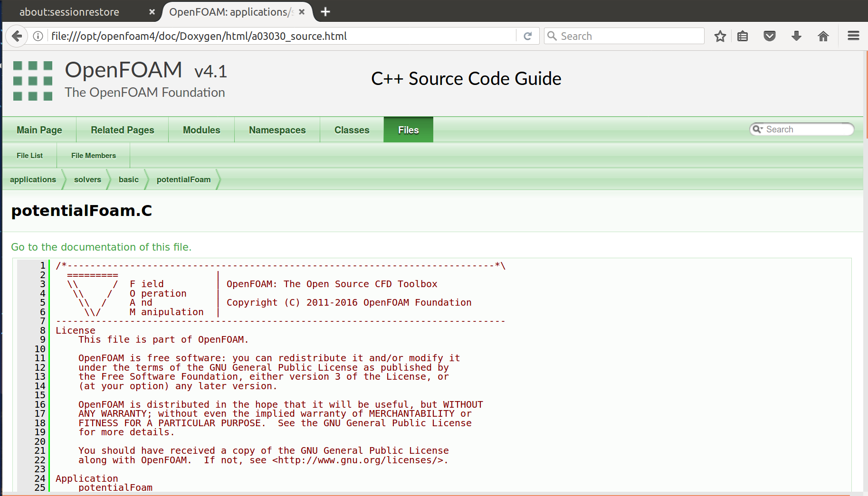Go to basic breadcrumb
Screen dimensions: 868x496
tap(129, 179)
